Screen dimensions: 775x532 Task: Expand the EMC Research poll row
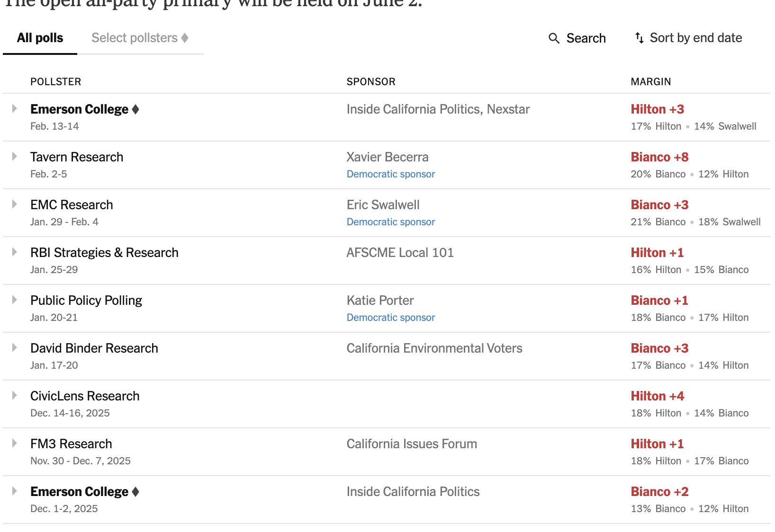[x=15, y=204]
